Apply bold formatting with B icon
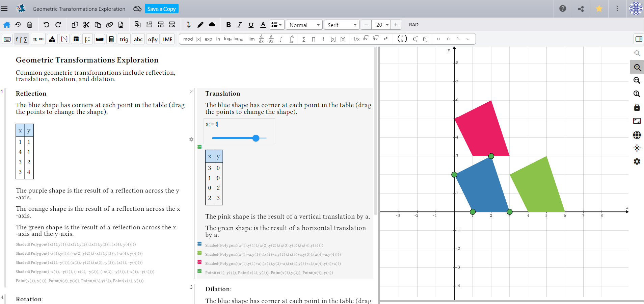Screen dimensions: 644x304 pos(229,25)
